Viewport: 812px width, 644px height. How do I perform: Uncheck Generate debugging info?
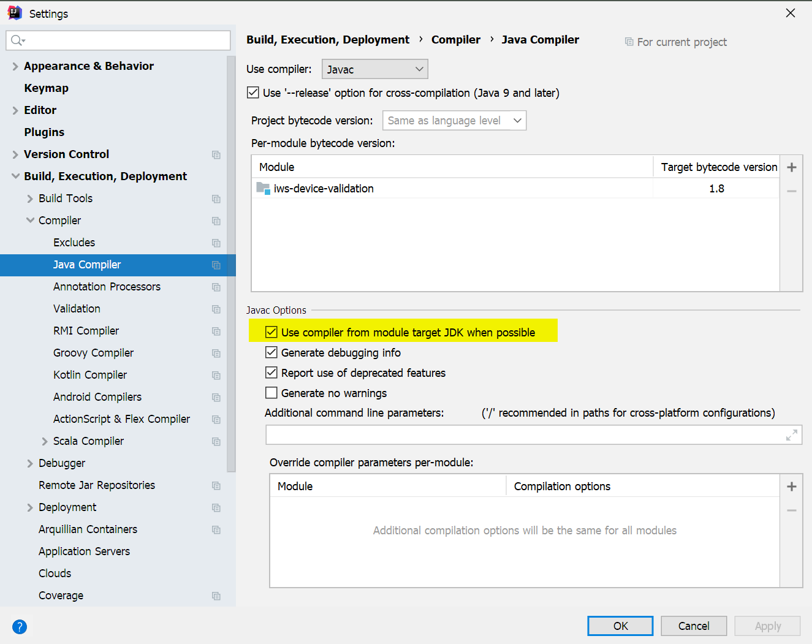coord(271,352)
